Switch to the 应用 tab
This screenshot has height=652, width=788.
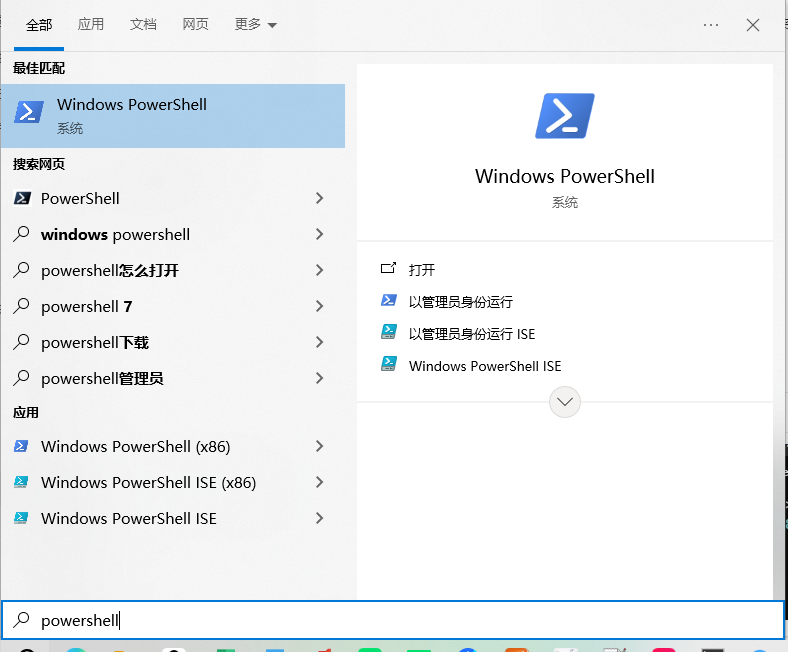[x=91, y=24]
